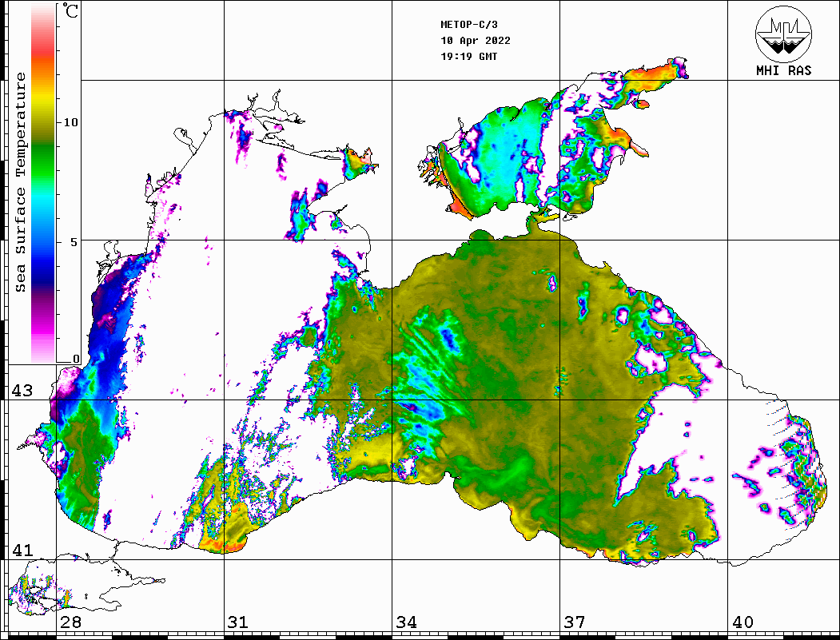Click the latitude label '41'
This screenshot has height=640, width=840.
[22, 551]
